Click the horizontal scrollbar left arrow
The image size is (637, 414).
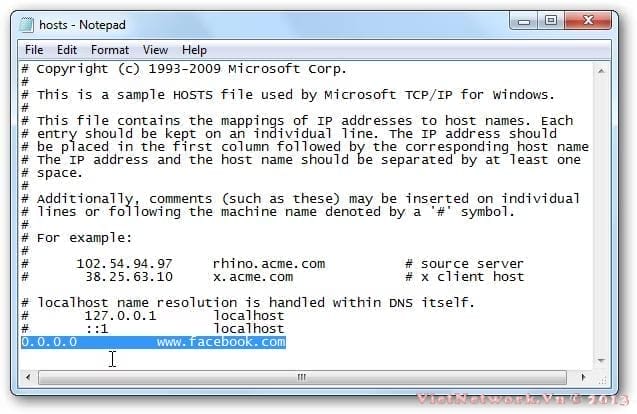28,377
